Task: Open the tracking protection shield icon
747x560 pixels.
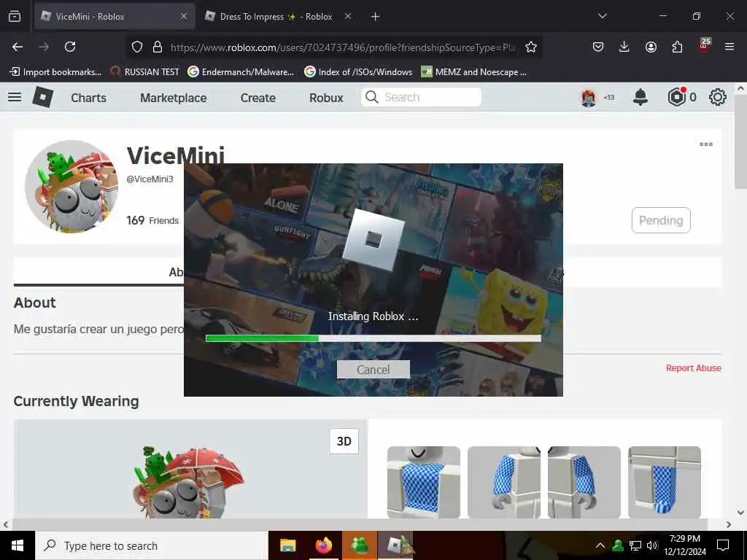Action: coord(137,47)
